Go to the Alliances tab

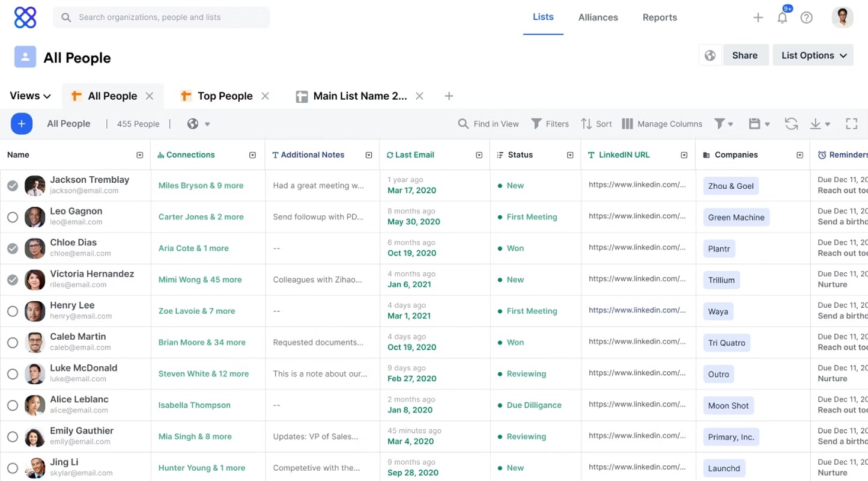(598, 17)
